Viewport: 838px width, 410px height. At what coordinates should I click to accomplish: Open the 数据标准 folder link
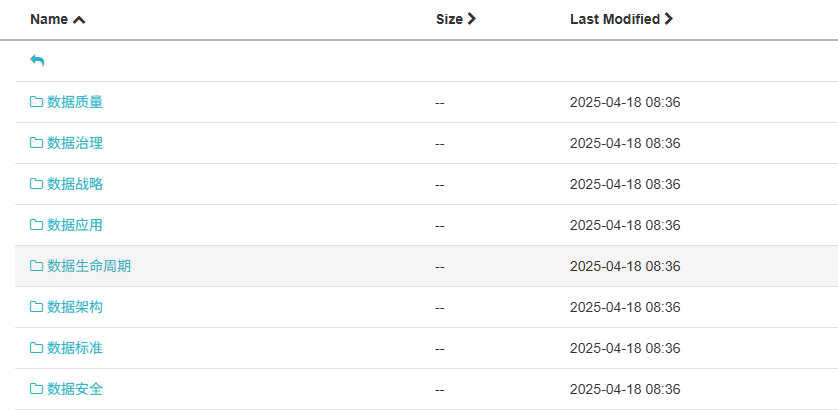pos(75,348)
